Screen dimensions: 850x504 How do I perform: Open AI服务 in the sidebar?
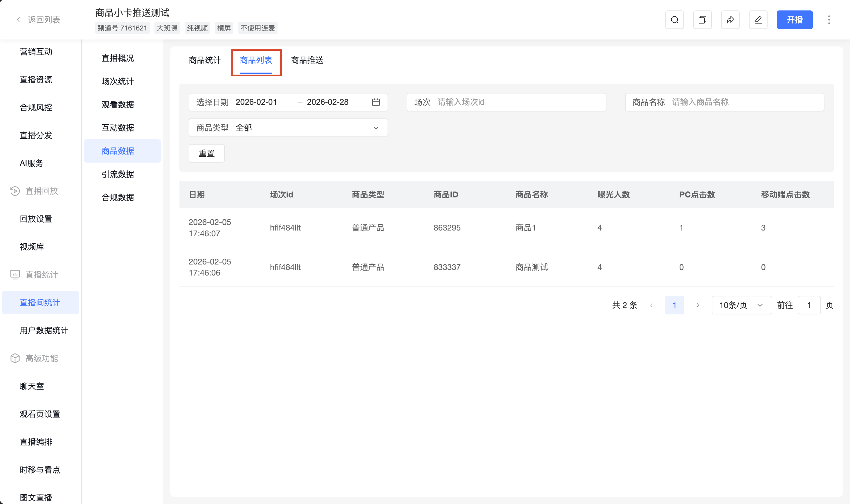40,163
